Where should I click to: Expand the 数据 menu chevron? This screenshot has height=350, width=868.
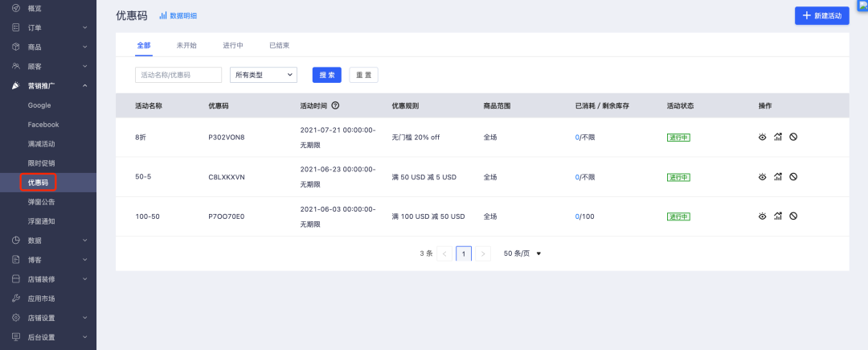(x=85, y=241)
